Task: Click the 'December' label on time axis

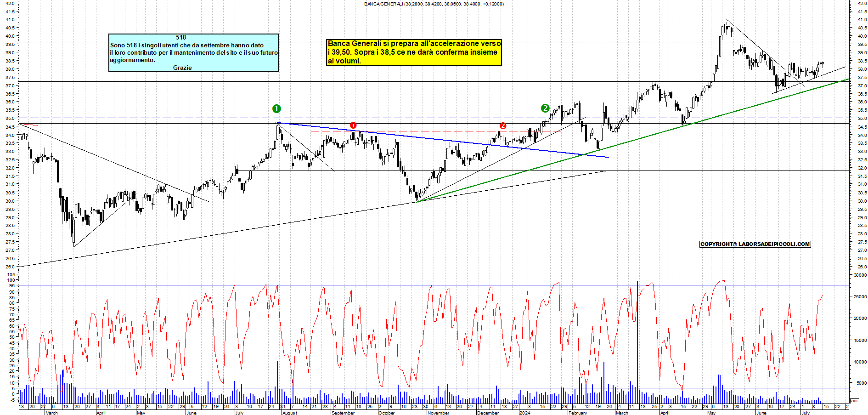Action: pos(488,413)
